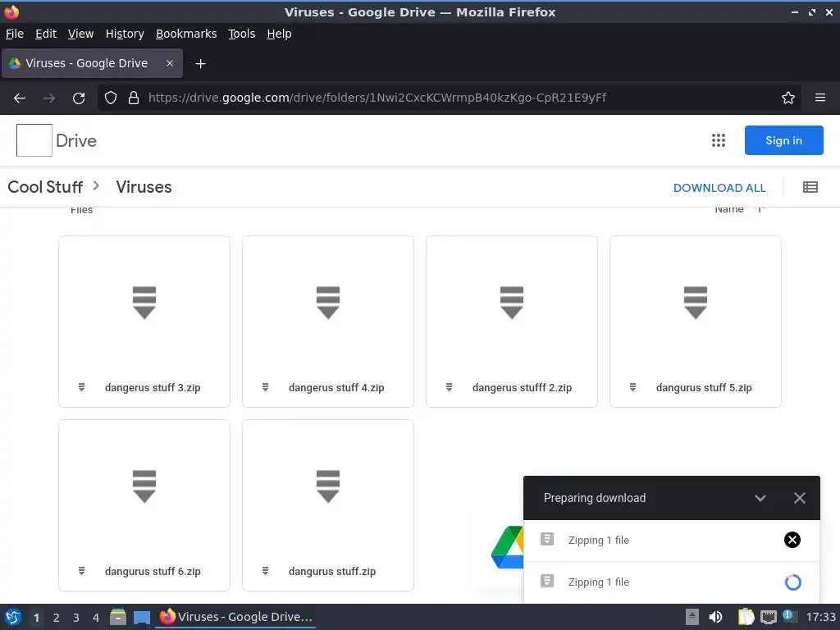This screenshot has width=840, height=630.
Task: Click the dangurus stuff.zip file name
Action: (332, 571)
